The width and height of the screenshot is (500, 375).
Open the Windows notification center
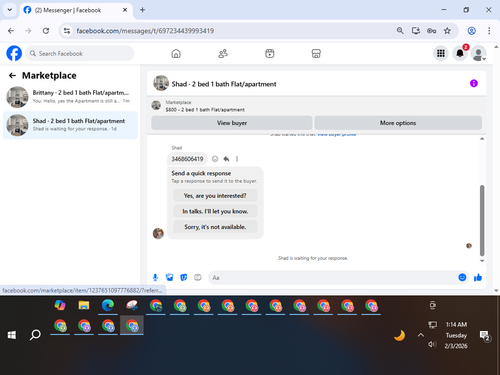coord(484,336)
